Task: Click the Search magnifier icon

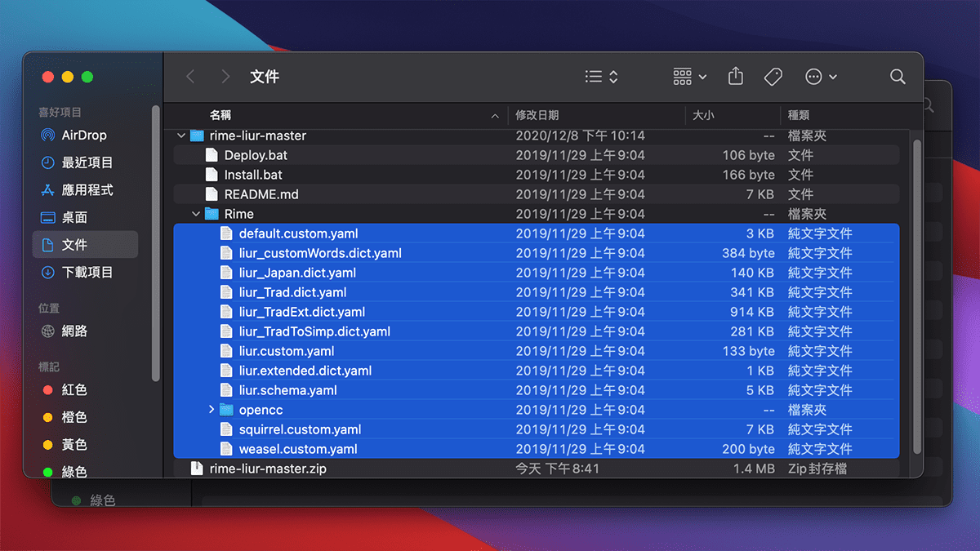Action: (898, 77)
